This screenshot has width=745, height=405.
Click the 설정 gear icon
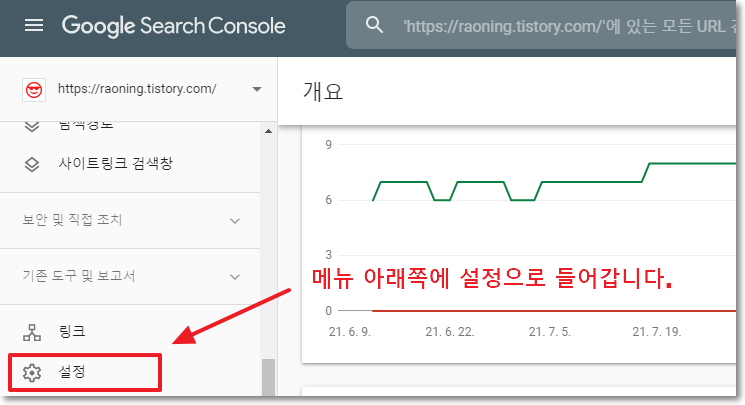pyautogui.click(x=32, y=373)
